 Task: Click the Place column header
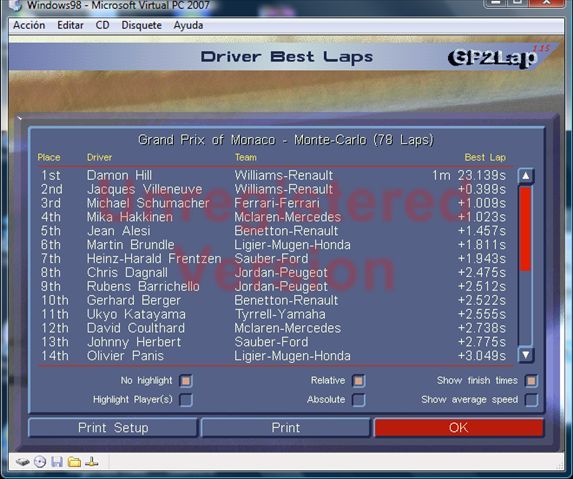pyautogui.click(x=49, y=157)
